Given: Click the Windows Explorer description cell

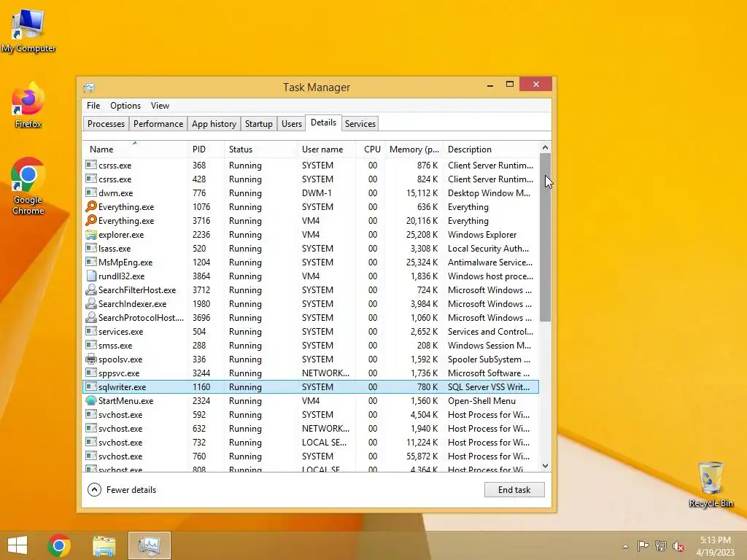Looking at the screenshot, I should [482, 235].
